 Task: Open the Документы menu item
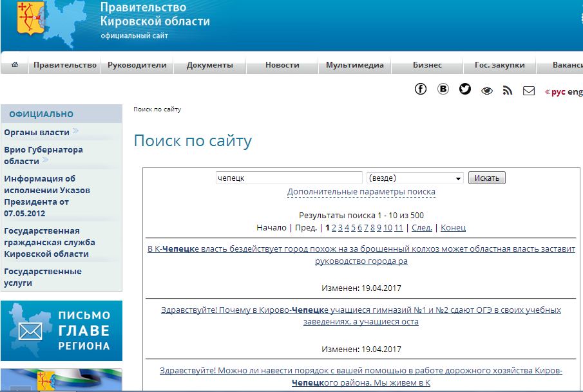(210, 65)
